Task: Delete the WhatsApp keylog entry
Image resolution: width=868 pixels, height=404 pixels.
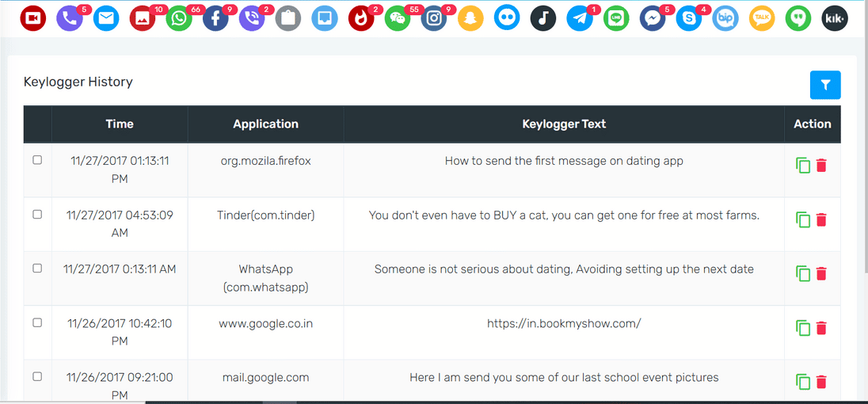Action: tap(821, 273)
